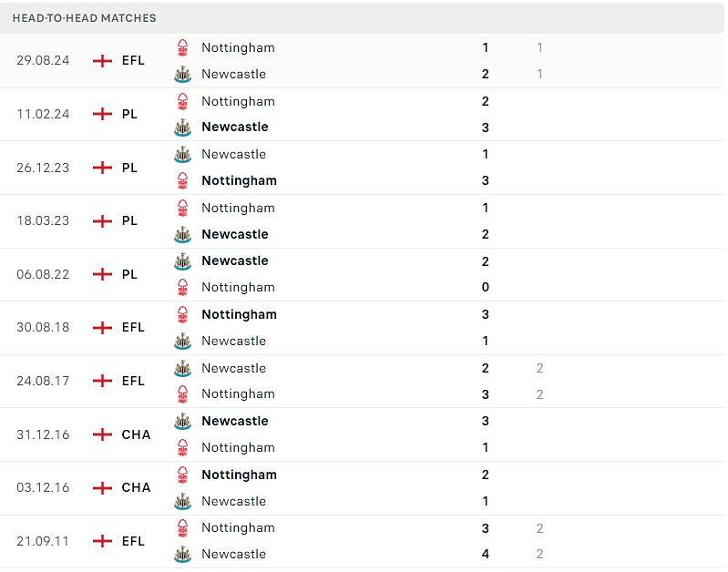Click England flag beside the 30.08.18 match
Viewport: 728px width, 572px height.
tap(103, 328)
